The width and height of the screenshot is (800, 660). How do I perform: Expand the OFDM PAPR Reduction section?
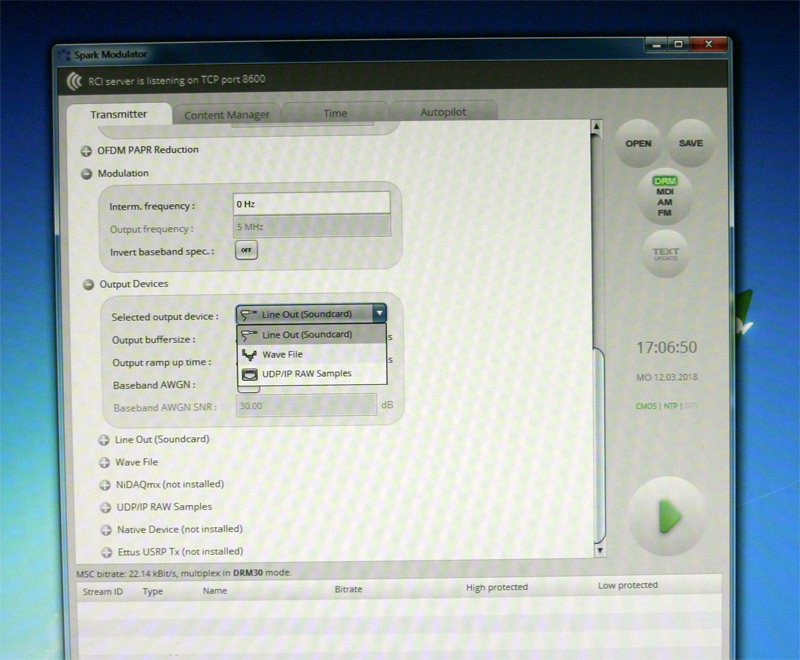tap(87, 150)
